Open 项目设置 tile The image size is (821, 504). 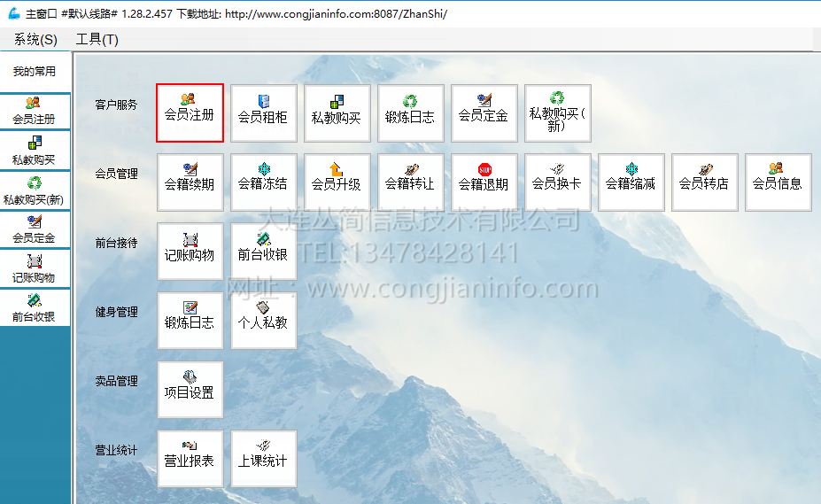coord(190,389)
